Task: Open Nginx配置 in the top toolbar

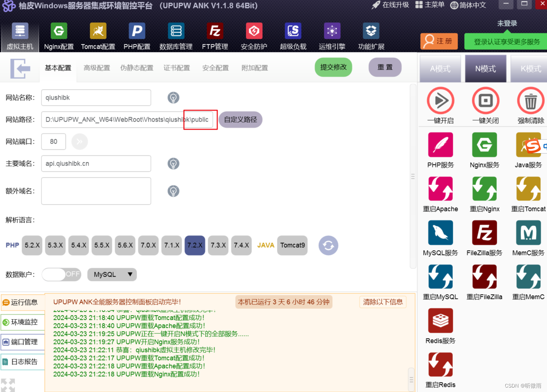Action: pos(59,36)
